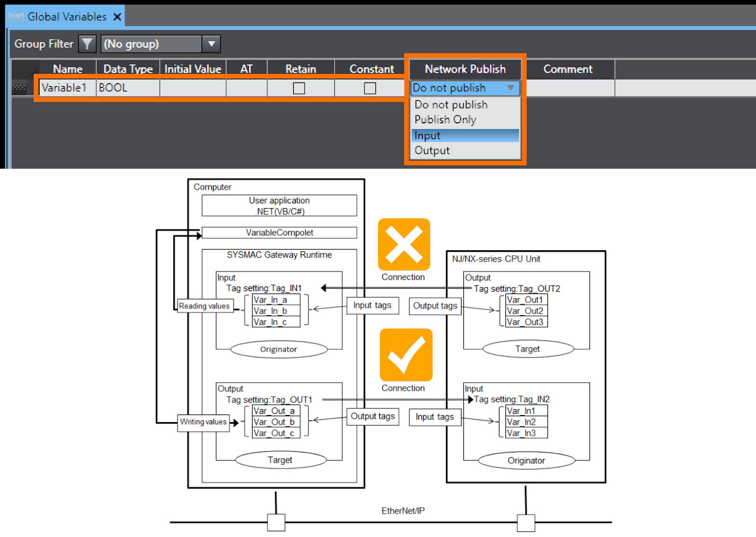Image resolution: width=756 pixels, height=537 pixels.
Task: Enable the Retain checkbox for Variable1
Action: pyautogui.click(x=300, y=87)
